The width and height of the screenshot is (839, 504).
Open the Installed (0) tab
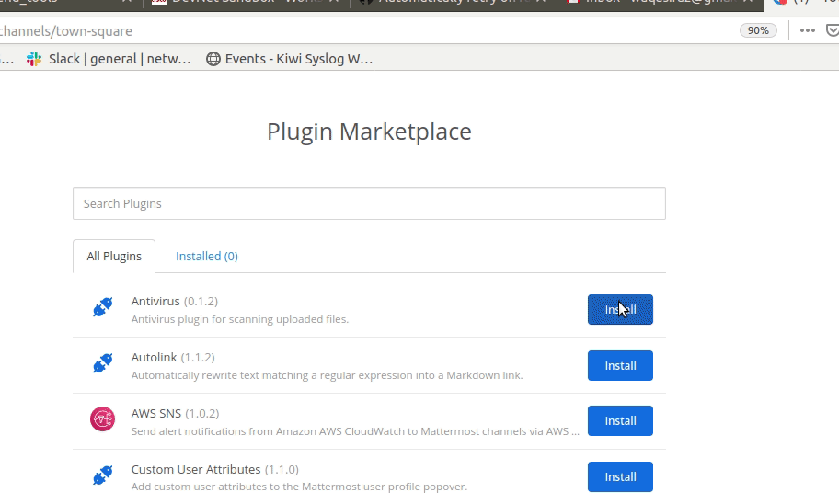[207, 257]
